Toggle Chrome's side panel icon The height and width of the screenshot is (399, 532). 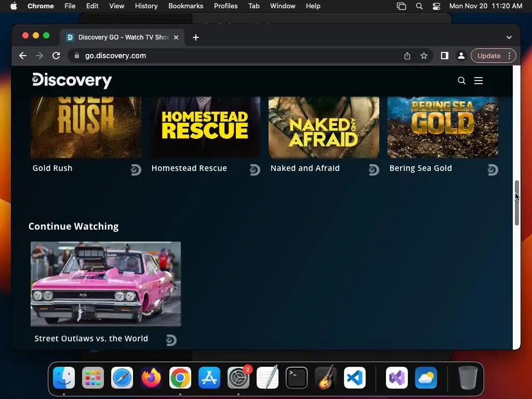pos(445,56)
